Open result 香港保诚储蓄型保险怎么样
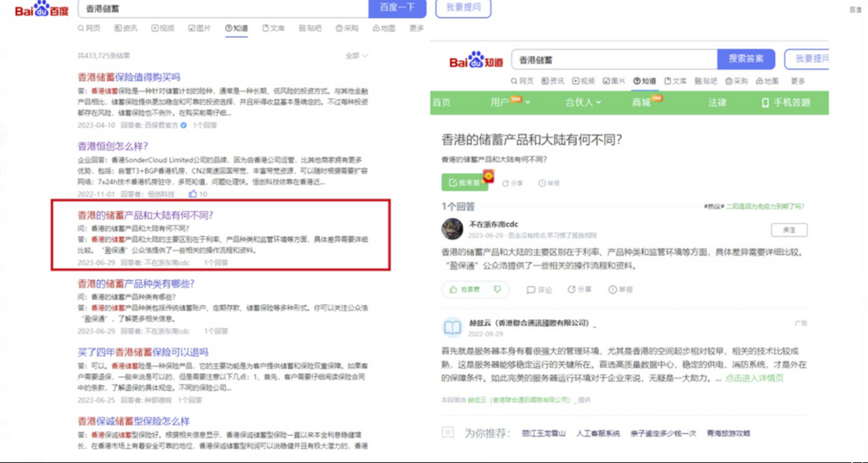The image size is (868, 463). tap(134, 421)
